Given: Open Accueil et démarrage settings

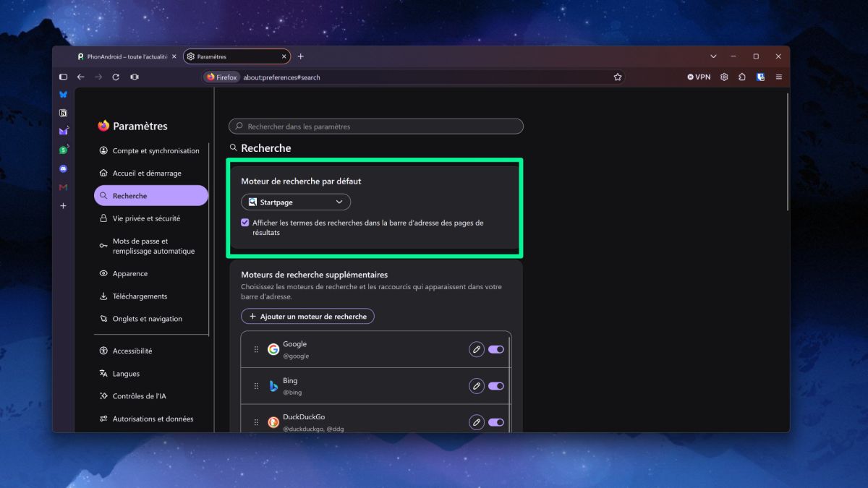Looking at the screenshot, I should [x=150, y=174].
